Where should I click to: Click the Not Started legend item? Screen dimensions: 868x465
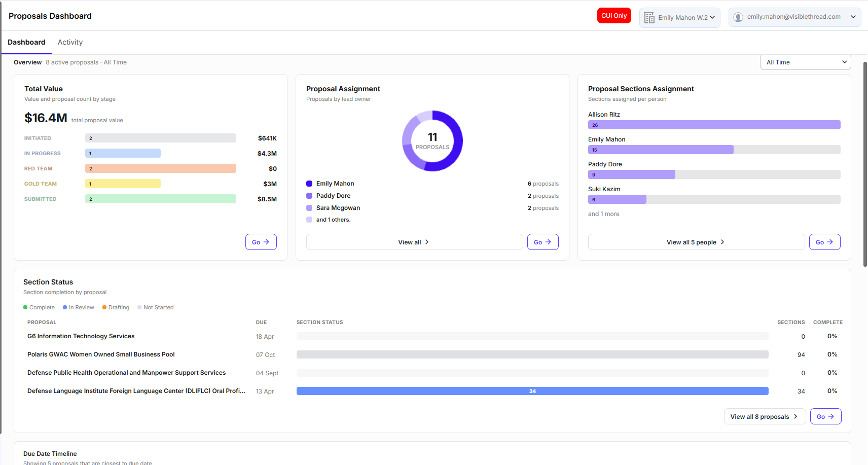coord(156,307)
